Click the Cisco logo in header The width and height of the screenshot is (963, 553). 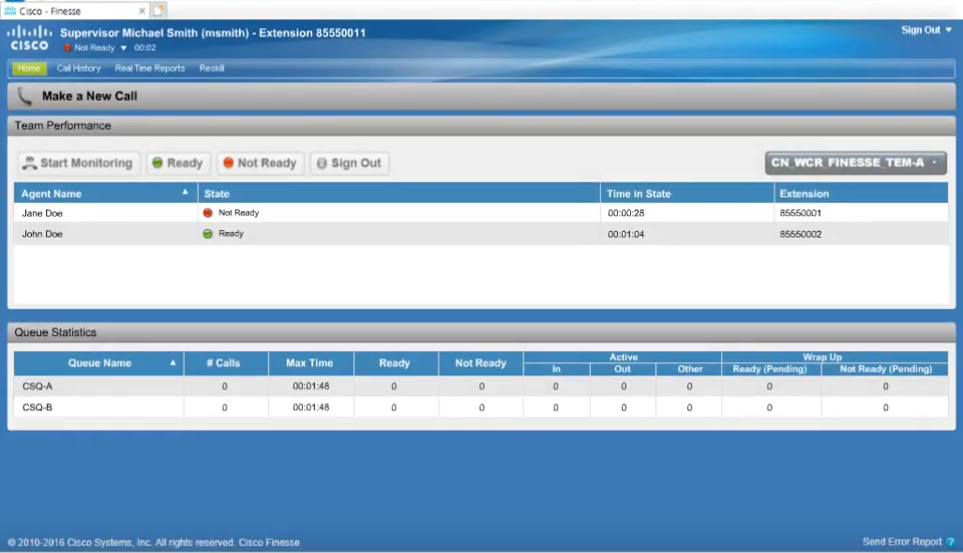coord(29,38)
